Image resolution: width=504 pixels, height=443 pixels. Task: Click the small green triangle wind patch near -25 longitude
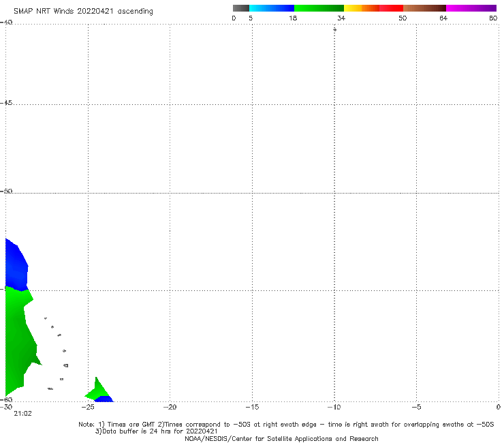pos(97,390)
